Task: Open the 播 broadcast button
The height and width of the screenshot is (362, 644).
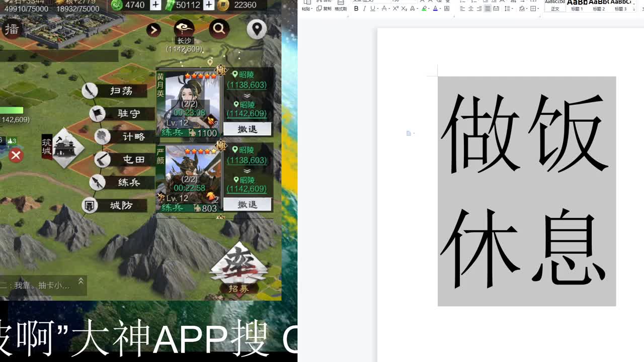Action: pyautogui.click(x=11, y=29)
